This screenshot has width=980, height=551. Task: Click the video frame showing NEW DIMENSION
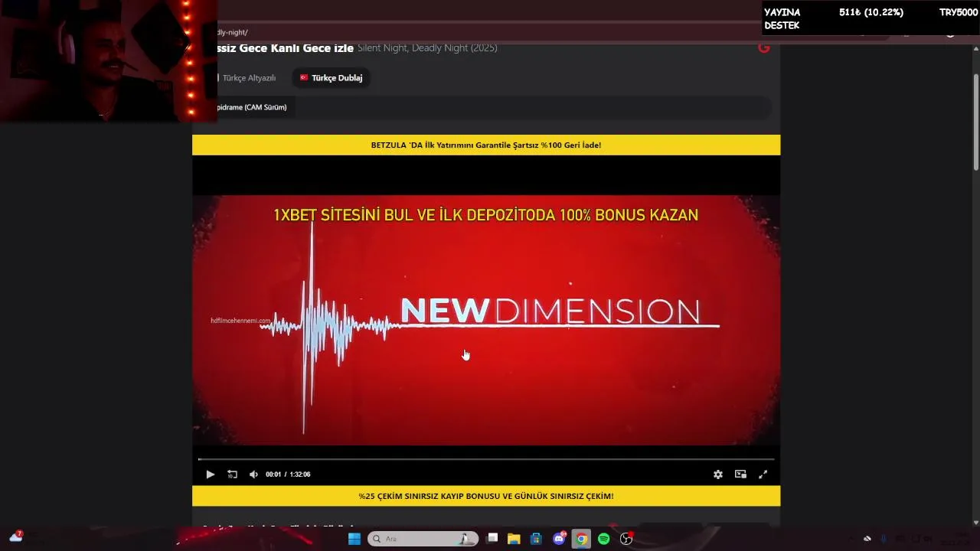pyautogui.click(x=486, y=320)
